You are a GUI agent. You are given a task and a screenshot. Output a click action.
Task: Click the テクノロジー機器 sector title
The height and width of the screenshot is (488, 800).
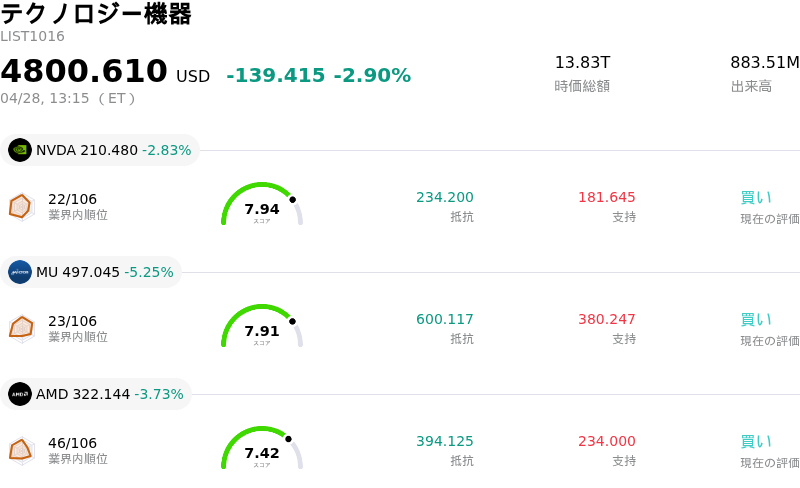coord(96,14)
